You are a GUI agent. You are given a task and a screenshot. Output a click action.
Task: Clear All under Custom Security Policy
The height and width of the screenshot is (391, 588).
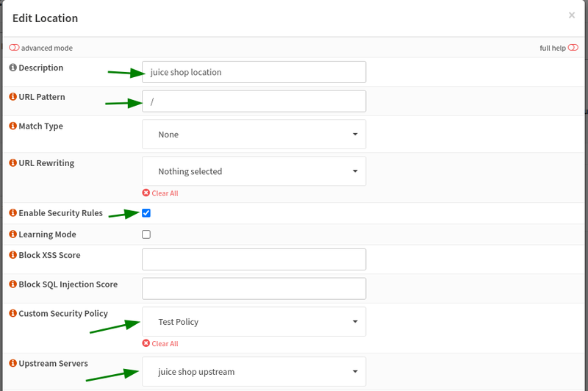tap(160, 343)
